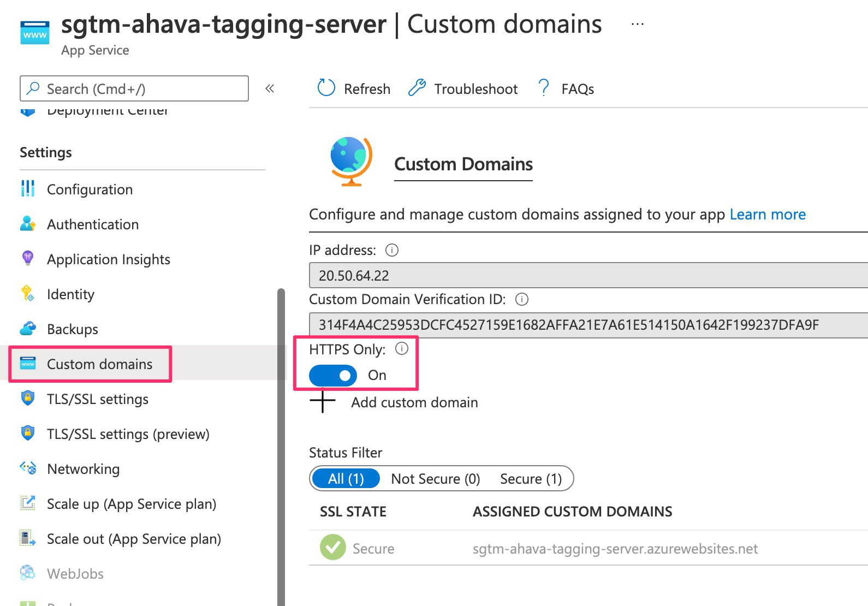The height and width of the screenshot is (606, 868).
Task: Open Scale out (App Service plan)
Action: 134,539
